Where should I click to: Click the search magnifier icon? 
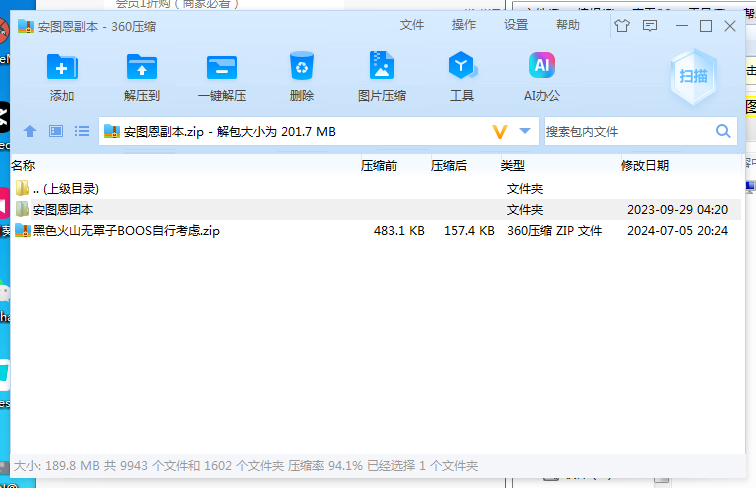pos(723,131)
